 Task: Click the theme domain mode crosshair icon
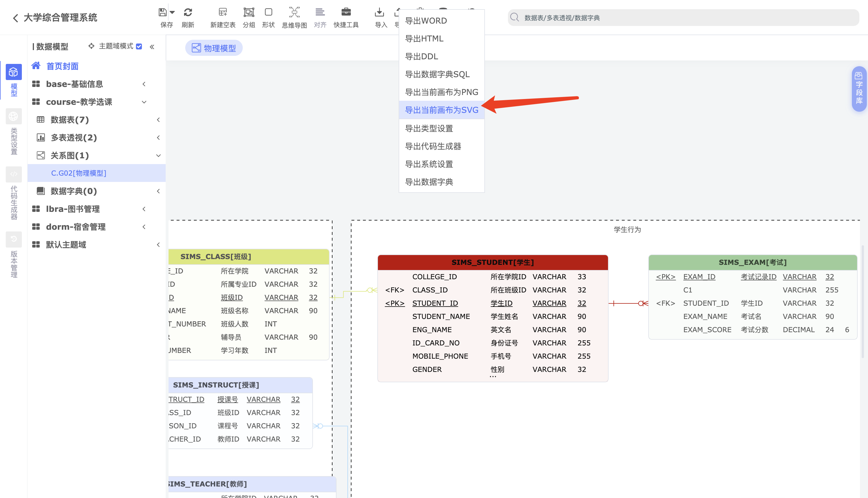click(91, 46)
